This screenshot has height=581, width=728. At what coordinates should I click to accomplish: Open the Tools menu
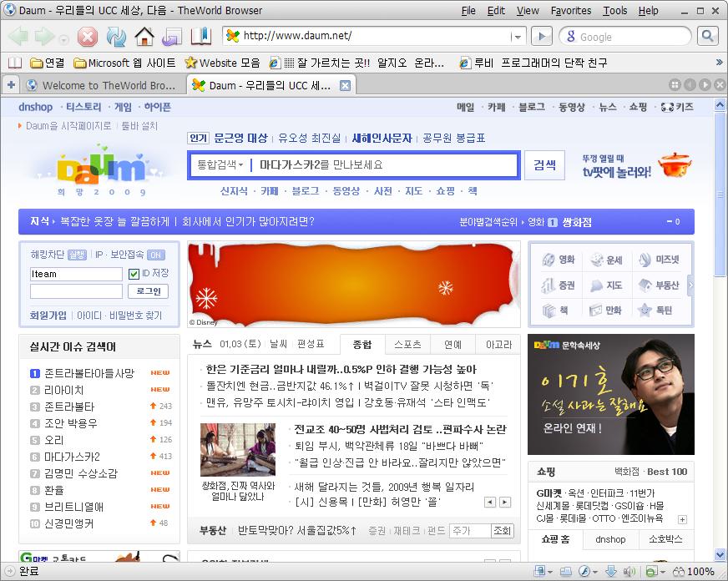point(614,10)
